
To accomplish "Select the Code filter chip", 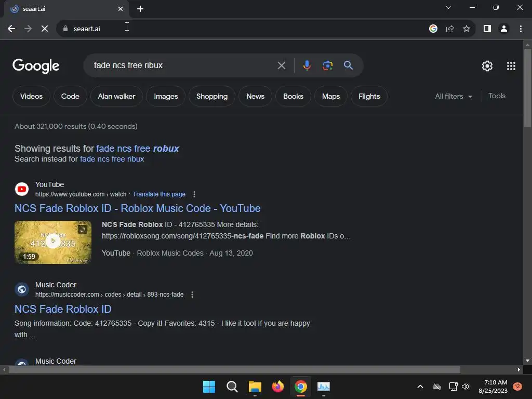I will [70, 96].
